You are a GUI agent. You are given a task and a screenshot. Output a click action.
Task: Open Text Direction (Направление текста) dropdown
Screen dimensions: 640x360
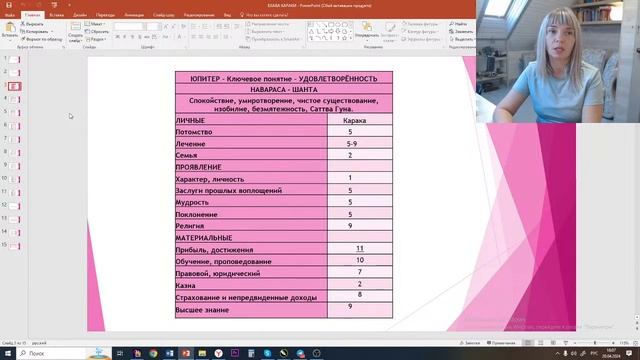tap(268, 24)
